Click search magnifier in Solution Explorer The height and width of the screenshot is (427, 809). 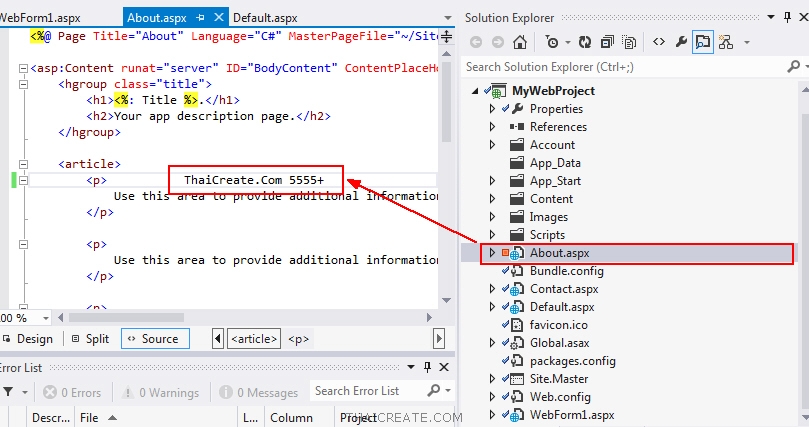(794, 67)
